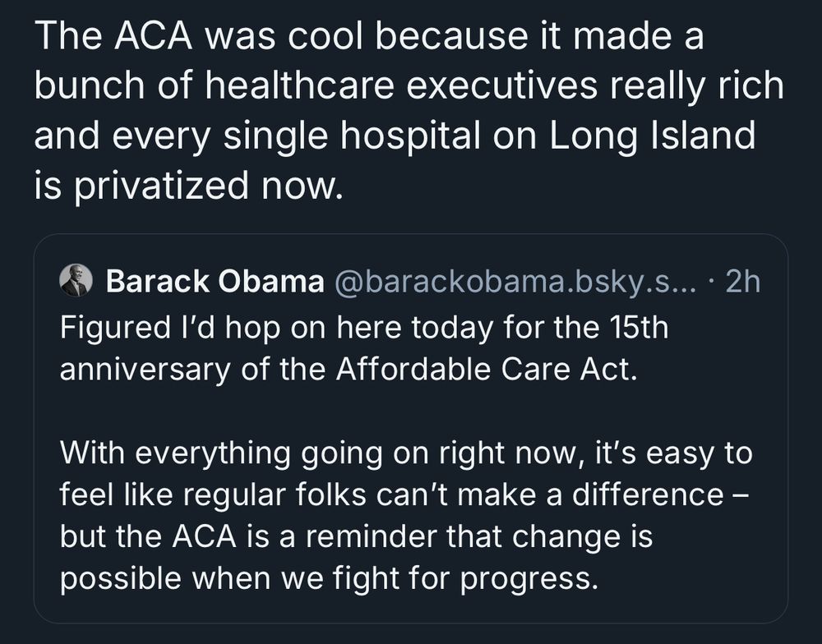Click the Barack Obama display name

coord(215,282)
